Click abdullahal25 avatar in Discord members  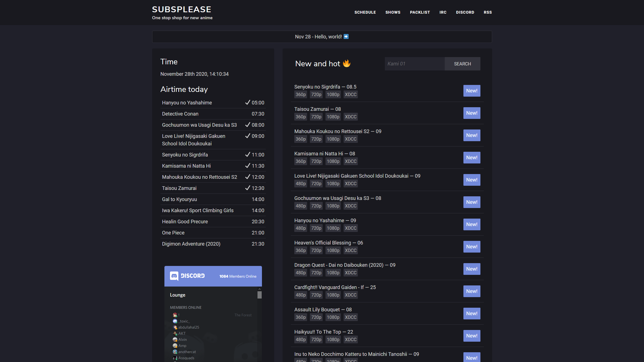[x=175, y=327]
